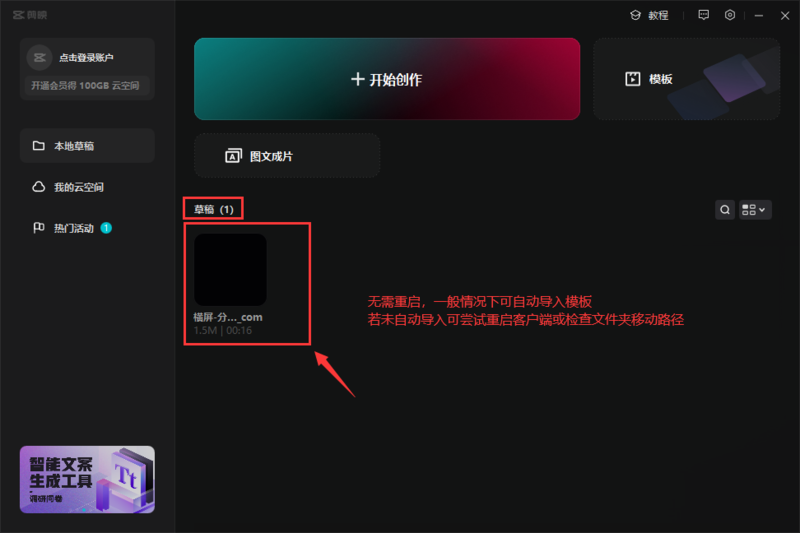Open the 教程 tutorial link
Viewport: 800px width, 533px height.
pyautogui.click(x=658, y=15)
